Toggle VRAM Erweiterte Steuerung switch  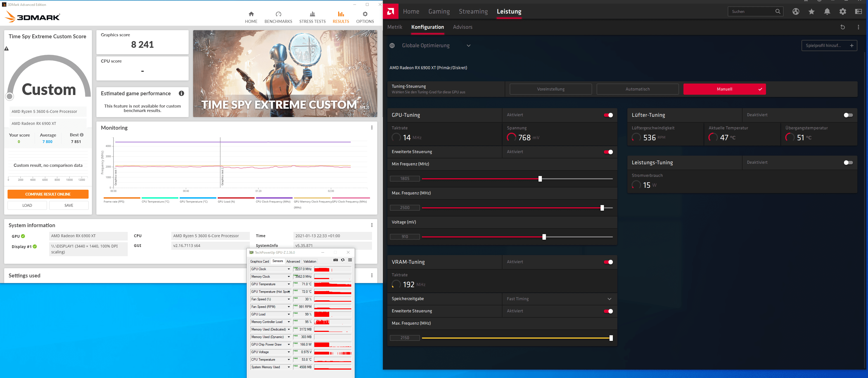point(608,311)
